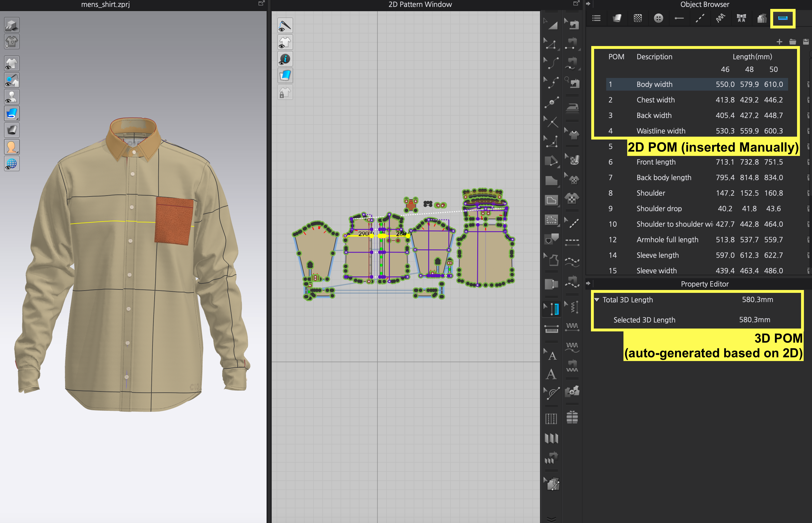
Task: Toggle 3D environment globe display
Action: [12, 164]
